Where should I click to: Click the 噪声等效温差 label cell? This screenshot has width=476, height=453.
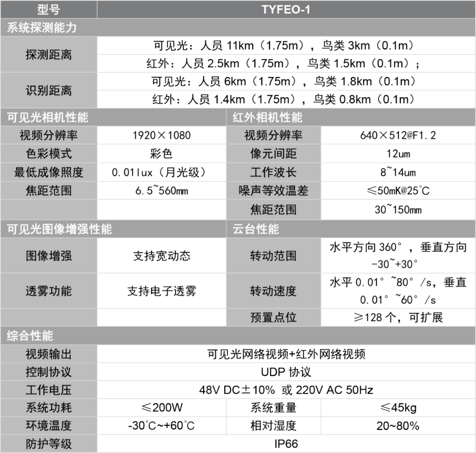coord(273,191)
